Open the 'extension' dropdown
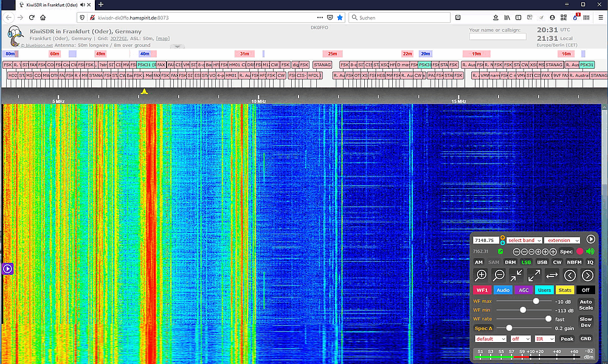The width and height of the screenshot is (608, 364). click(562, 241)
